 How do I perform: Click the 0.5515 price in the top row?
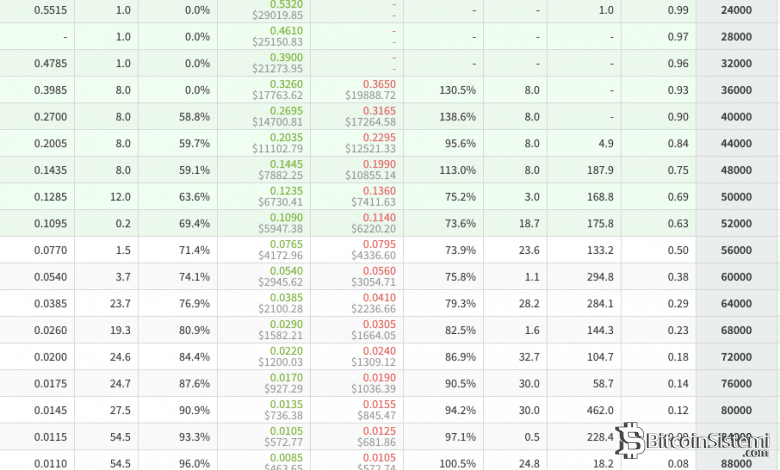tap(48, 10)
